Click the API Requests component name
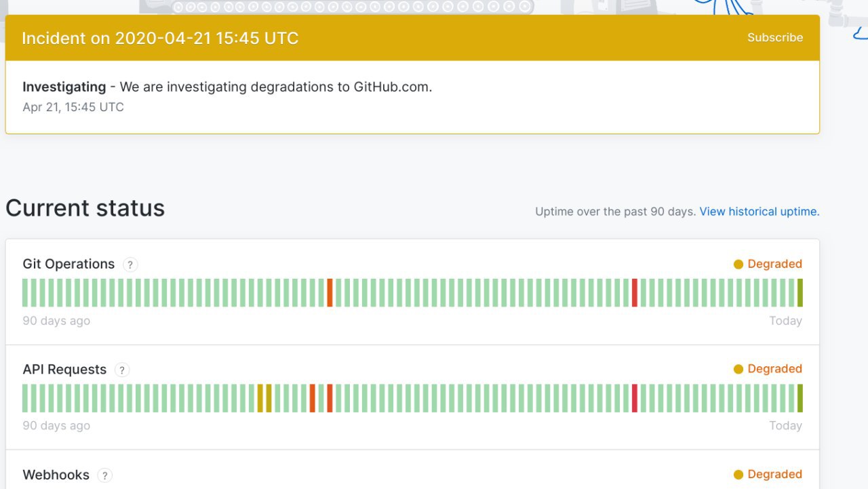The height and width of the screenshot is (489, 868). 64,370
